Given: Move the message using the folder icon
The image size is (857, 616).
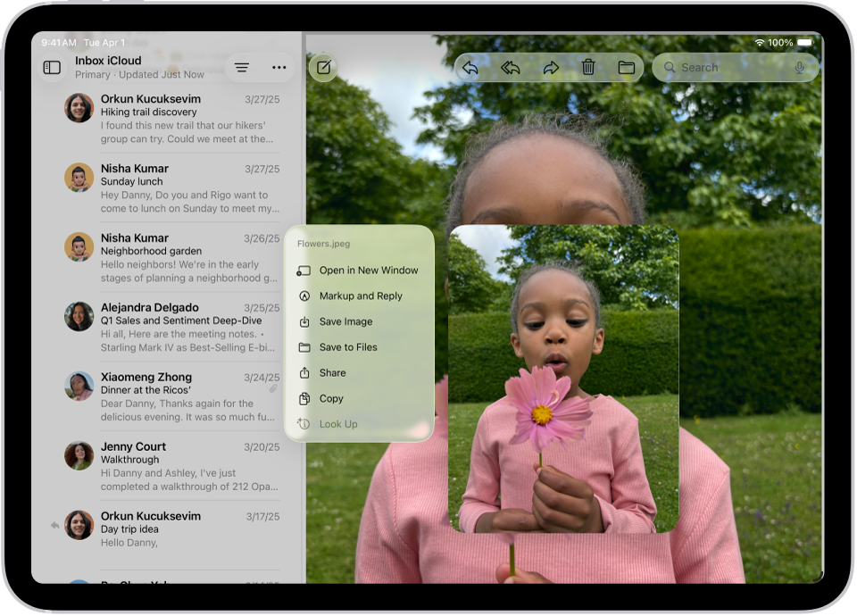Looking at the screenshot, I should pyautogui.click(x=626, y=68).
